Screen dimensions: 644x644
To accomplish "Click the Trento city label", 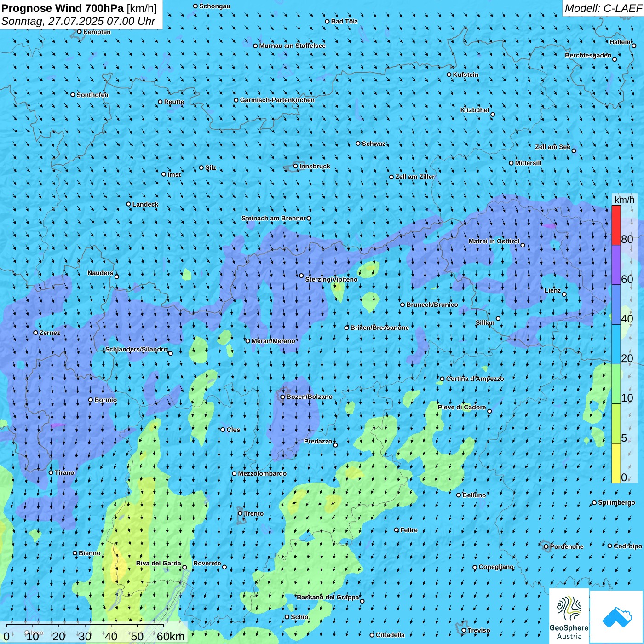I will [253, 513].
